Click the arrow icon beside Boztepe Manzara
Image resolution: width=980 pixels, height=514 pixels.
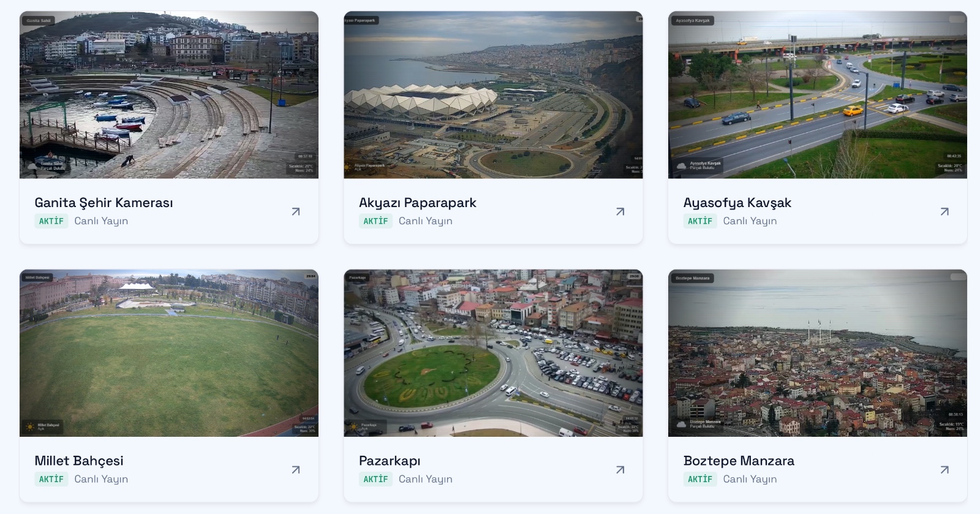tap(944, 470)
